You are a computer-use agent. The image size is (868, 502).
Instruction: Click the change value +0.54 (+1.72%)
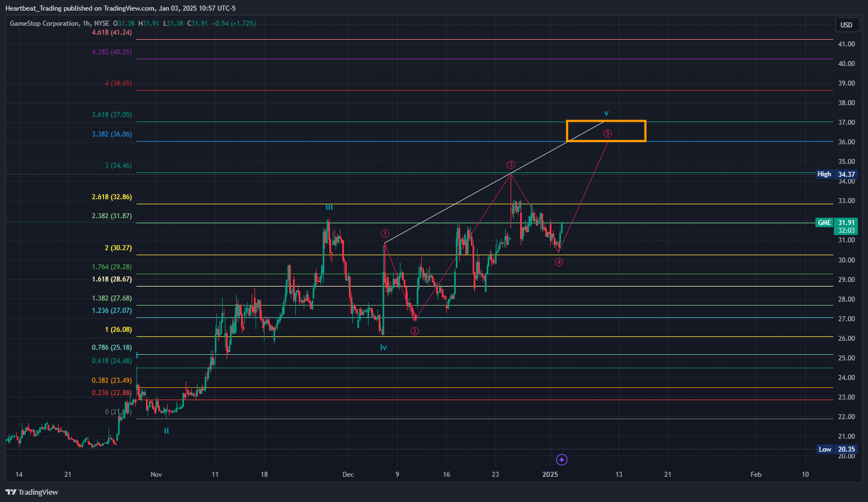[234, 24]
